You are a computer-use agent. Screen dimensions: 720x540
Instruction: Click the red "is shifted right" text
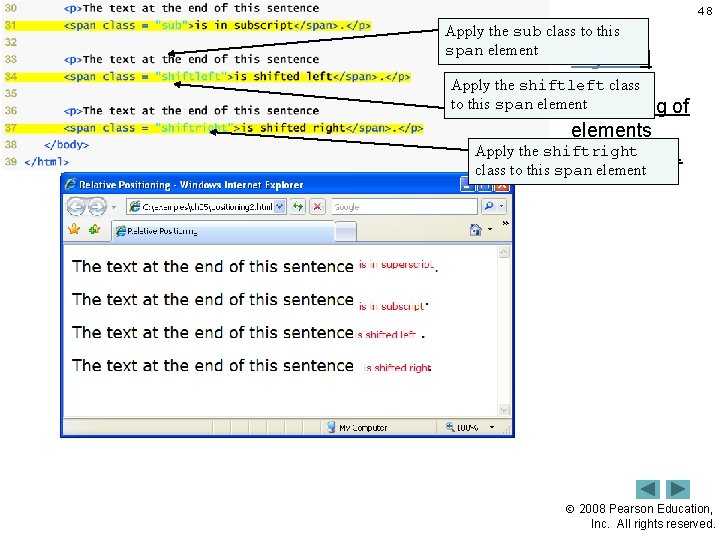398,367
